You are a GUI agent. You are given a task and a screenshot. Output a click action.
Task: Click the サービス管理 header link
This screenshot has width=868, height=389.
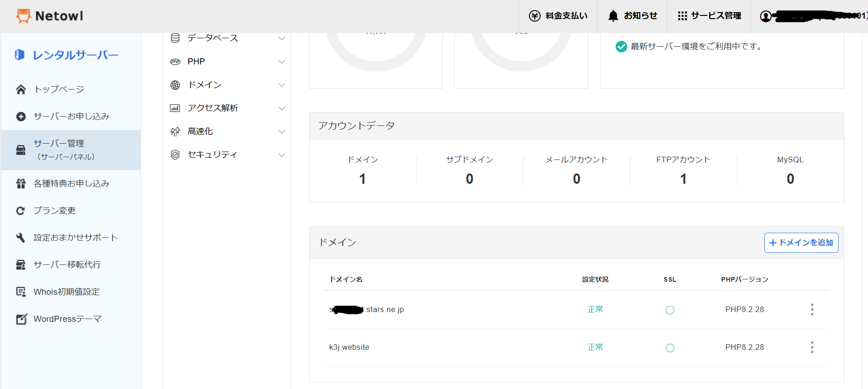[x=709, y=16]
